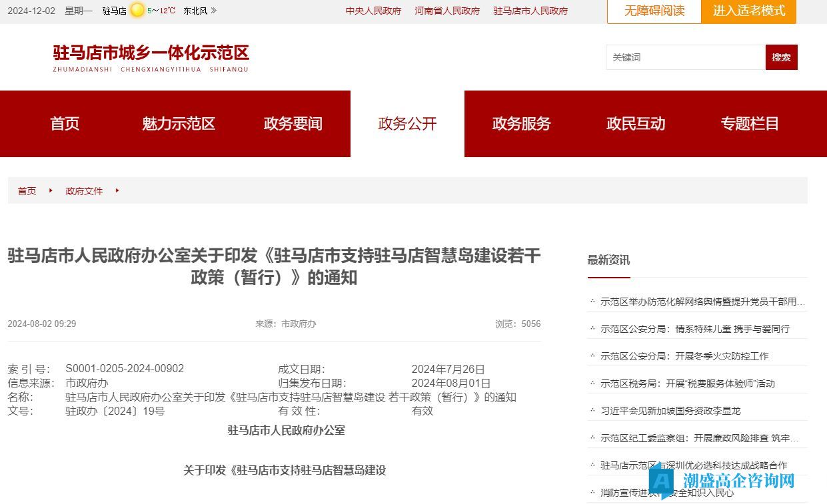827x504 pixels.
Task: Click 政府文件 breadcrumb link
Action: [x=84, y=191]
